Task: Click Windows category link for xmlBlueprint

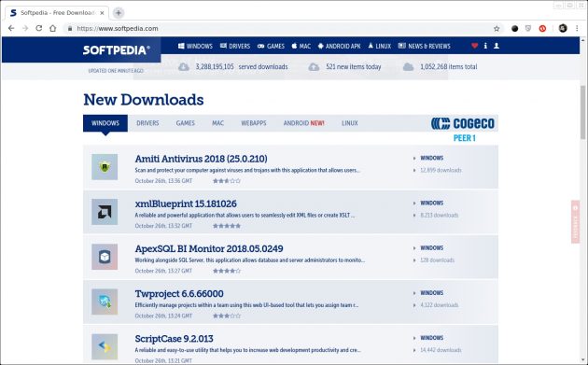Action: click(x=431, y=203)
